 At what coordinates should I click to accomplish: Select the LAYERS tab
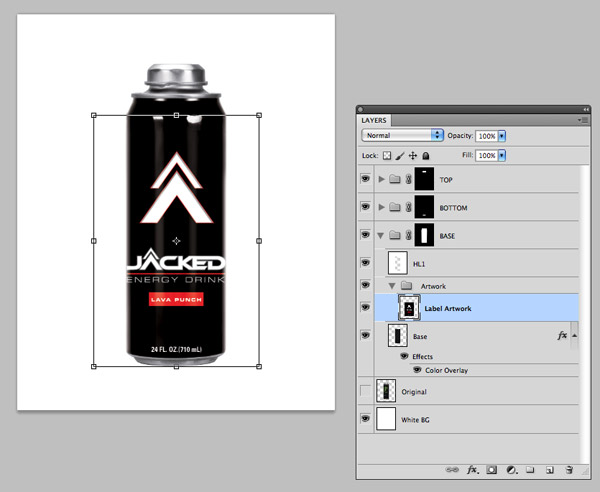click(x=374, y=120)
